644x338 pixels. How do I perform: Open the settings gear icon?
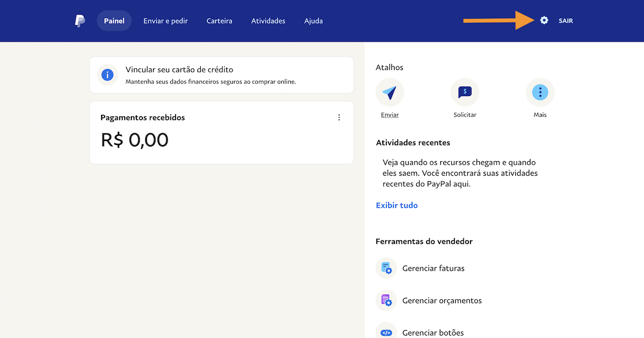544,21
